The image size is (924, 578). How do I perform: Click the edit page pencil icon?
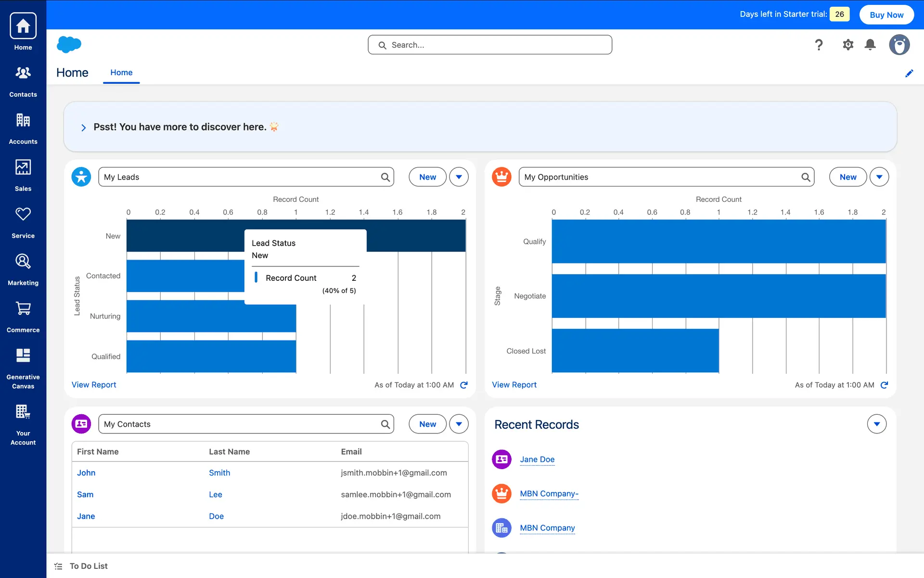[909, 73]
